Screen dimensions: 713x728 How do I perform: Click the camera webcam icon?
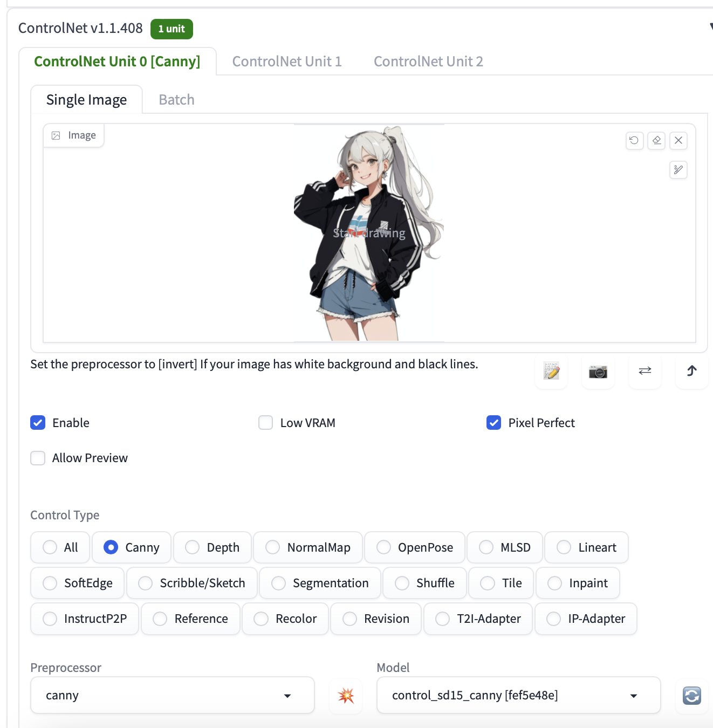598,371
